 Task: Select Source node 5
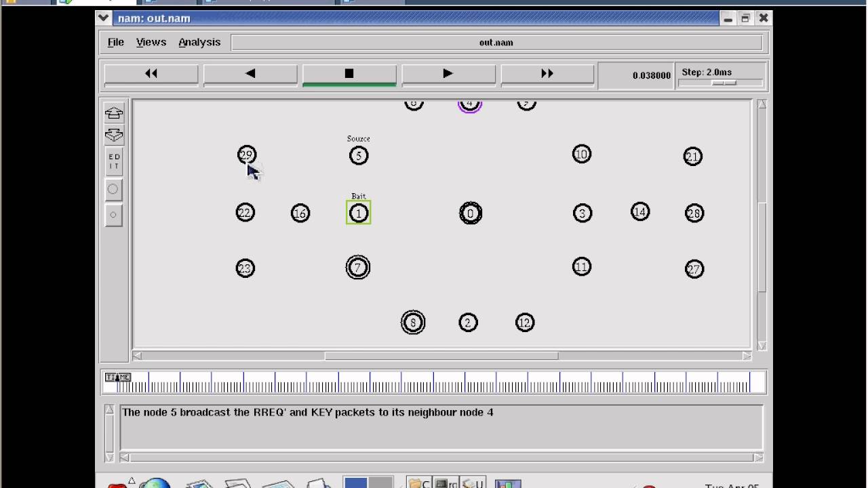[x=359, y=156]
